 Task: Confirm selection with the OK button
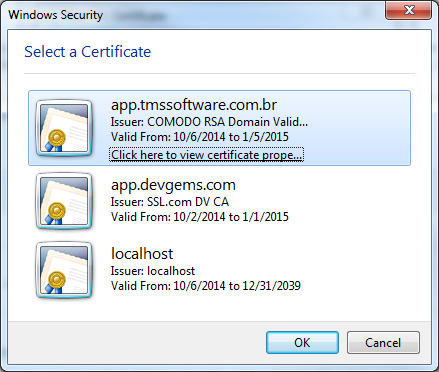tap(302, 342)
